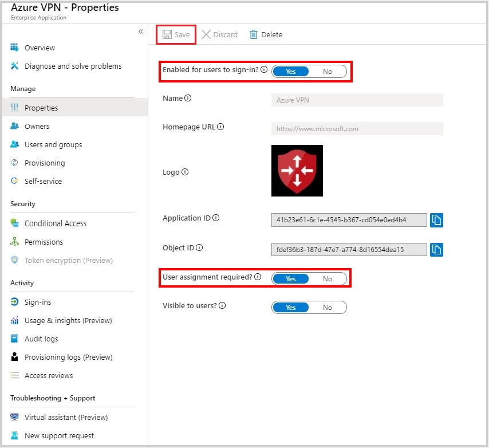The height and width of the screenshot is (448, 489).
Task: Click the Save floppy disk icon
Action: click(x=167, y=34)
